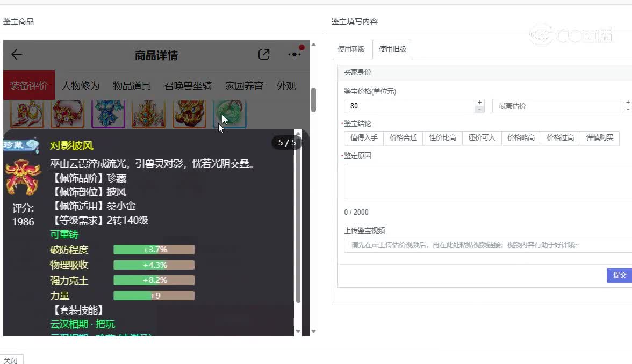Switch to the 家园养育 tab

pos(244,86)
